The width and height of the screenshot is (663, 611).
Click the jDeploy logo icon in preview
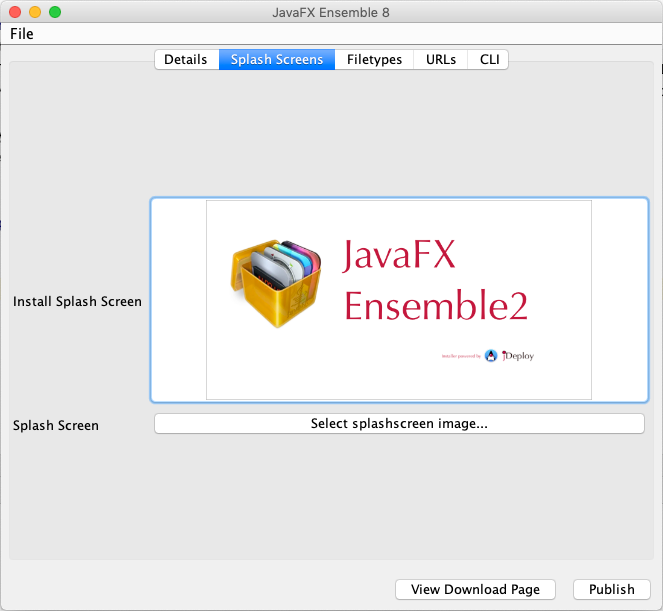click(491, 356)
